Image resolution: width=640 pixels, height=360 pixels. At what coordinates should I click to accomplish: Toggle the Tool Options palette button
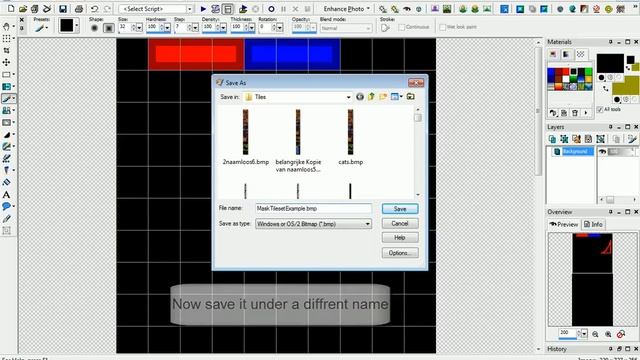tap(228, 9)
